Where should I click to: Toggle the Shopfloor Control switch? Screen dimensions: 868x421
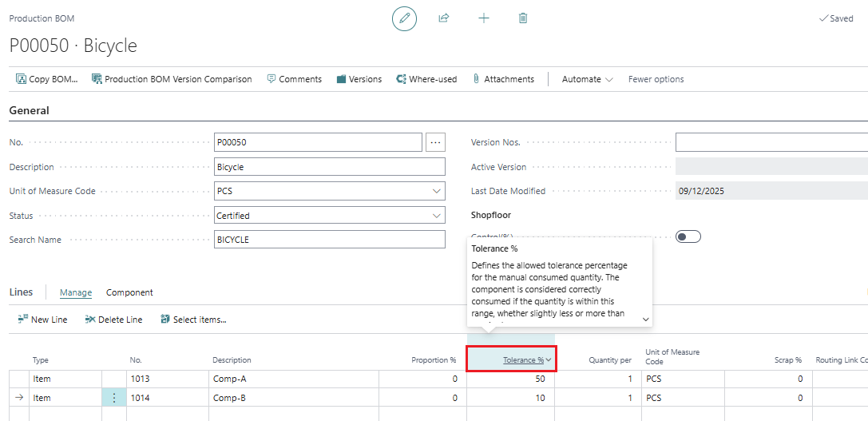688,236
